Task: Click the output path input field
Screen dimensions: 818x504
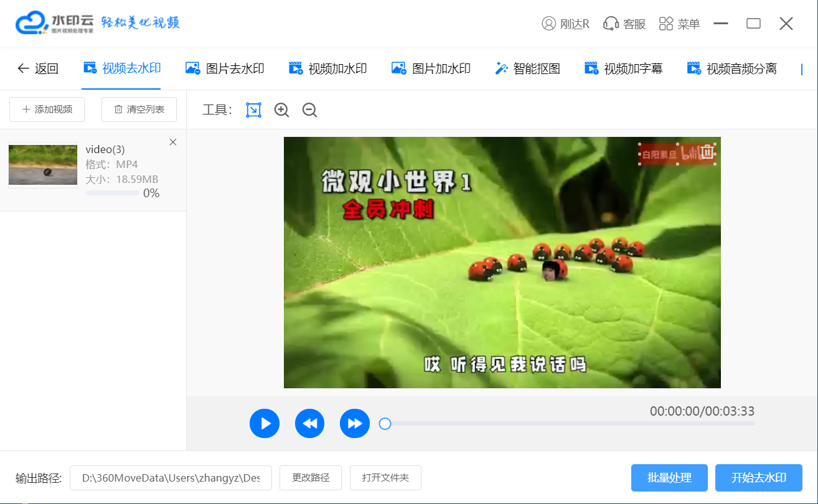Action: [171, 478]
